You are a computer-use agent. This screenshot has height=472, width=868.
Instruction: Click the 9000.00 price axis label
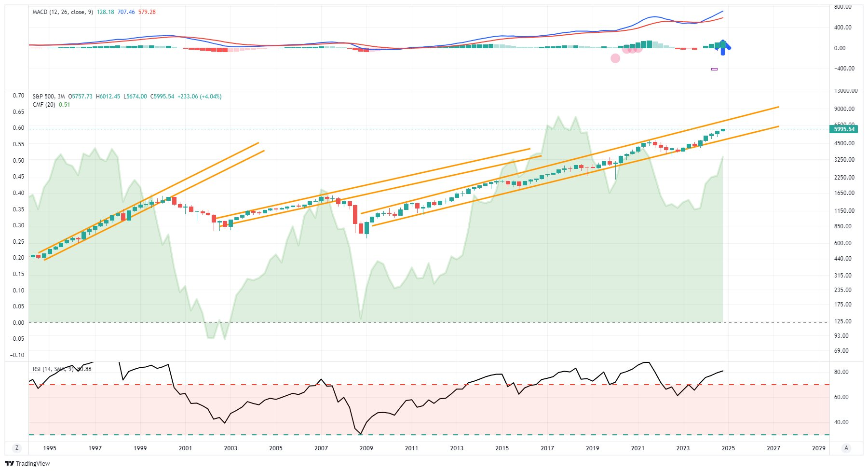click(844, 109)
